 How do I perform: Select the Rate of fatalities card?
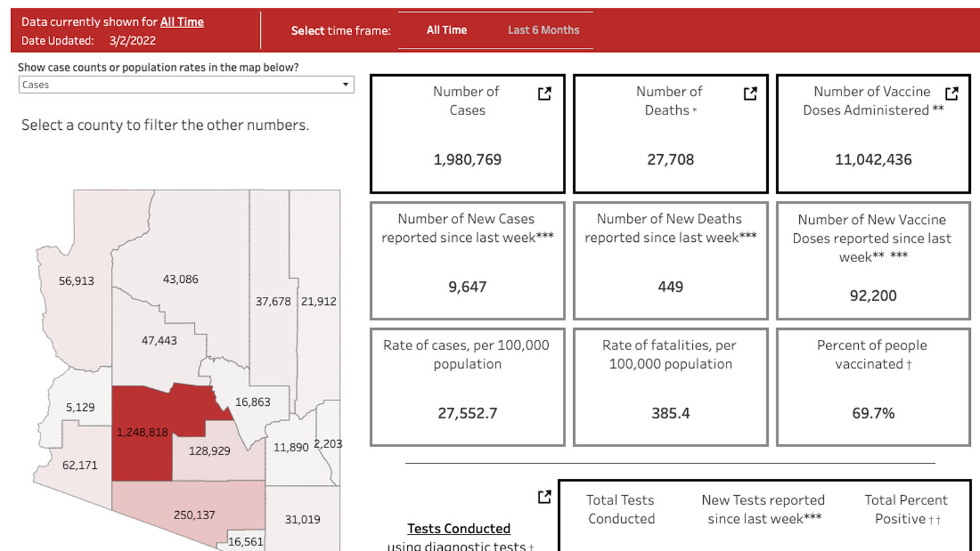click(x=669, y=386)
